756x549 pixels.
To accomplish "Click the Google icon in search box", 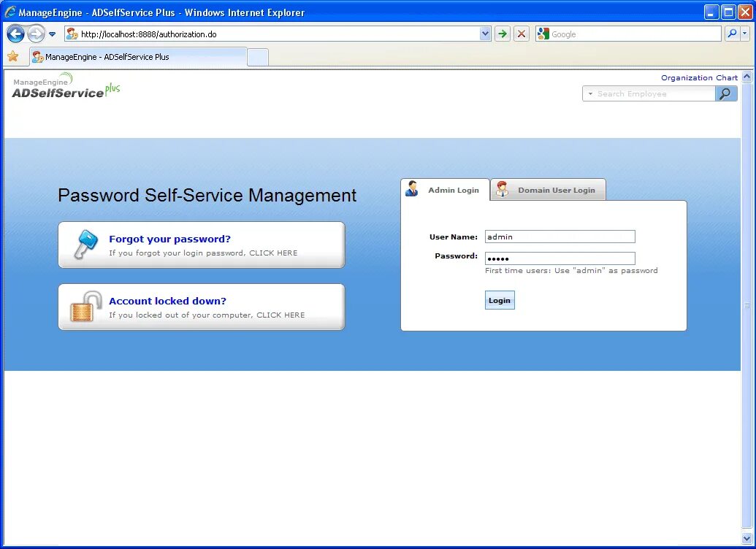I will pos(543,34).
